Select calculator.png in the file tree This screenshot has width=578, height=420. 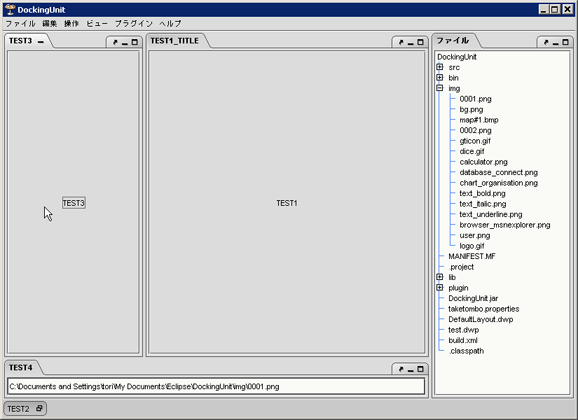483,162
